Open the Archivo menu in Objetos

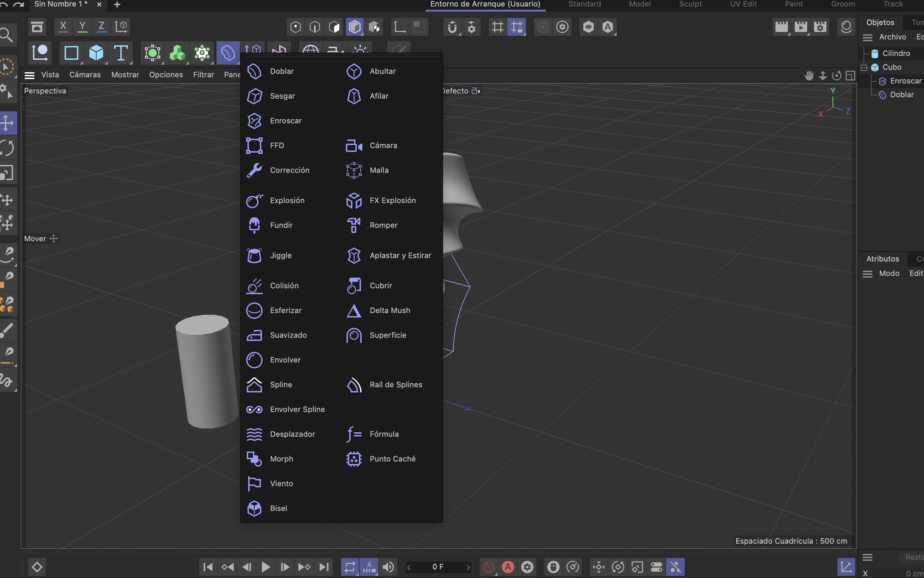892,37
